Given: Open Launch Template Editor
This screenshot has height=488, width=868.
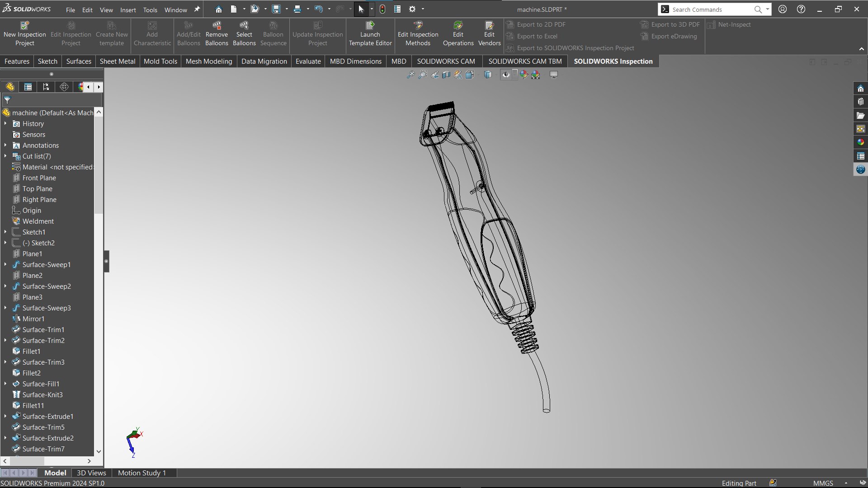Looking at the screenshot, I should [x=370, y=34].
